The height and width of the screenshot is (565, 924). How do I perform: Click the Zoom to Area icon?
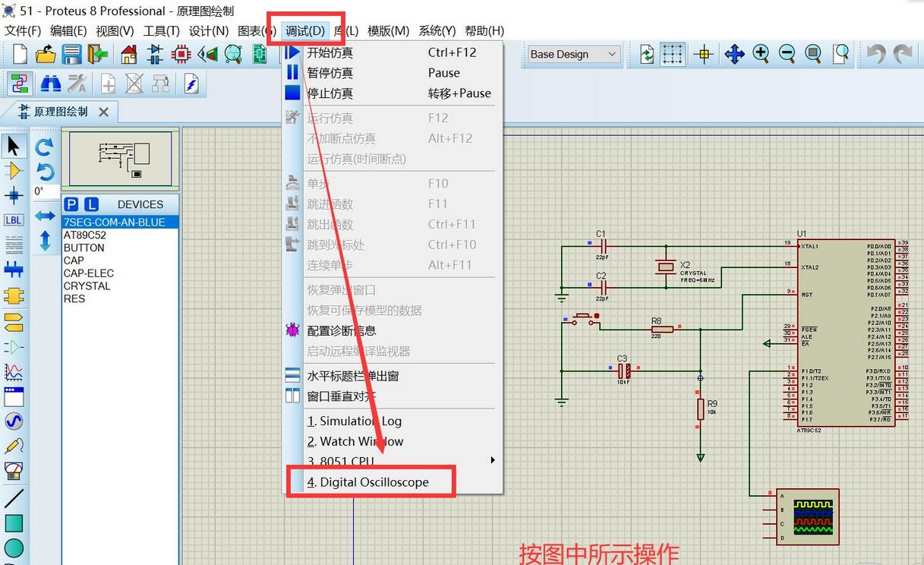[840, 54]
